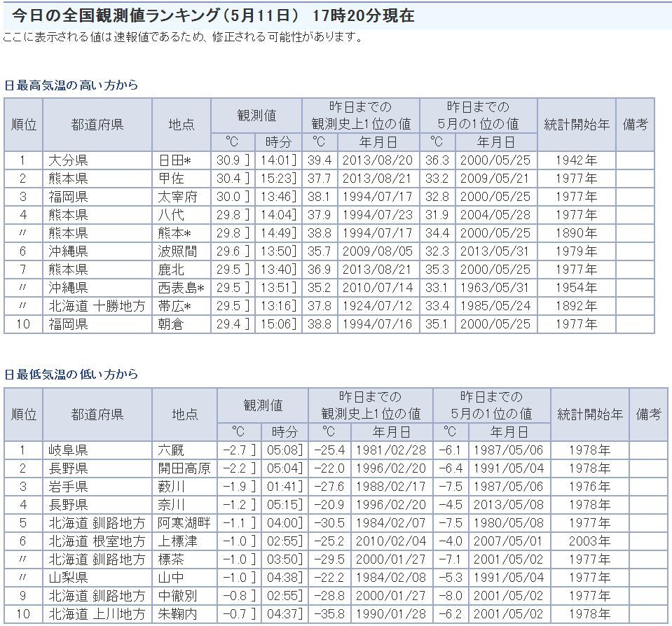Select the 日最低気温の低い方から section heading
The image size is (672, 626).
(71, 375)
